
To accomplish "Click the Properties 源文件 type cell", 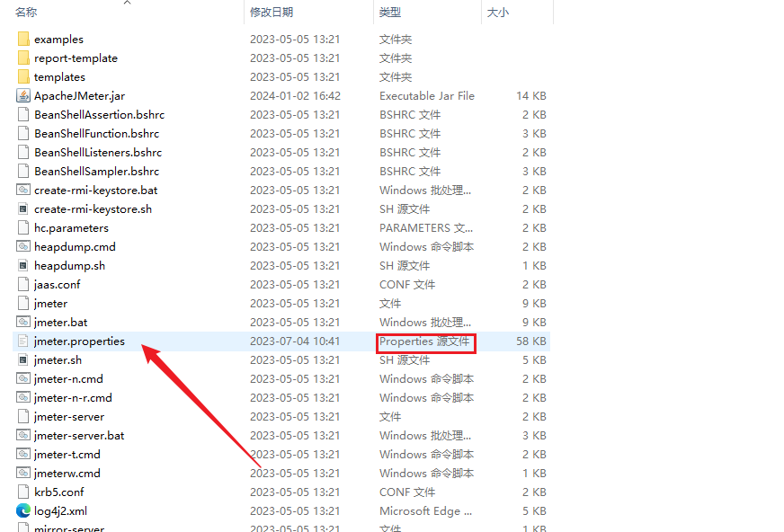I will point(424,341).
